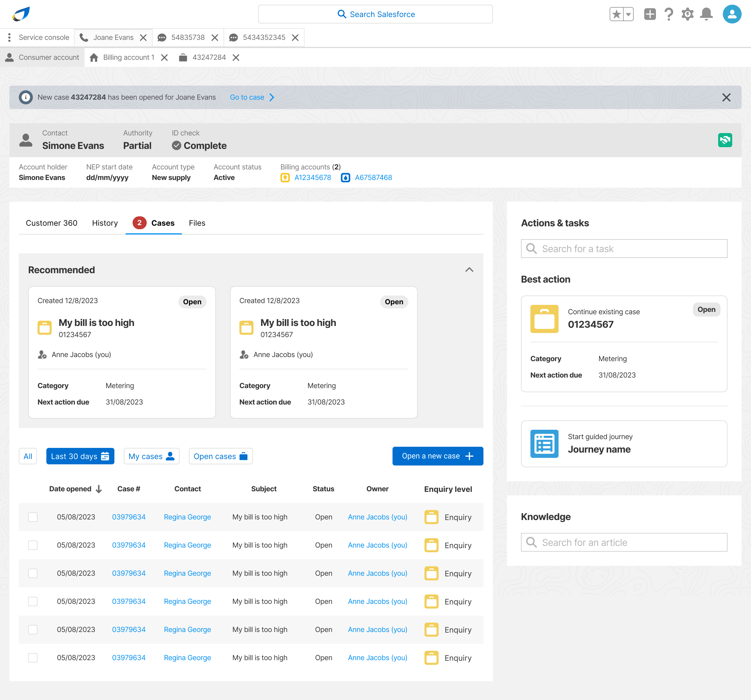The image size is (751, 700).
Task: Click the green handshake icon
Action: (x=725, y=140)
